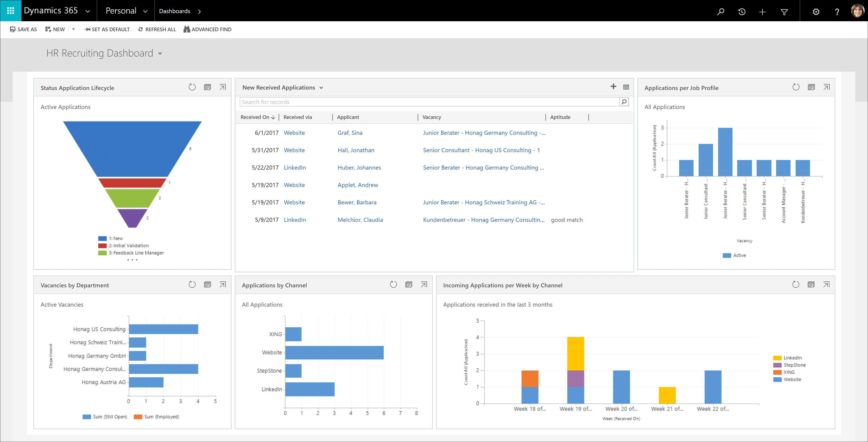Viewport: 868px width, 442px height.
Task: Add a new received application with the plus icon
Action: click(x=613, y=87)
